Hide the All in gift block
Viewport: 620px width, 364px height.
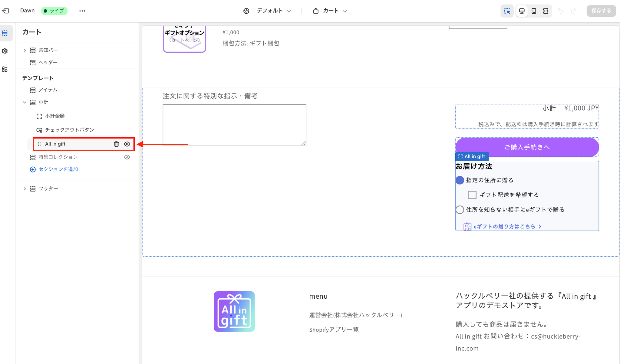coord(127,144)
